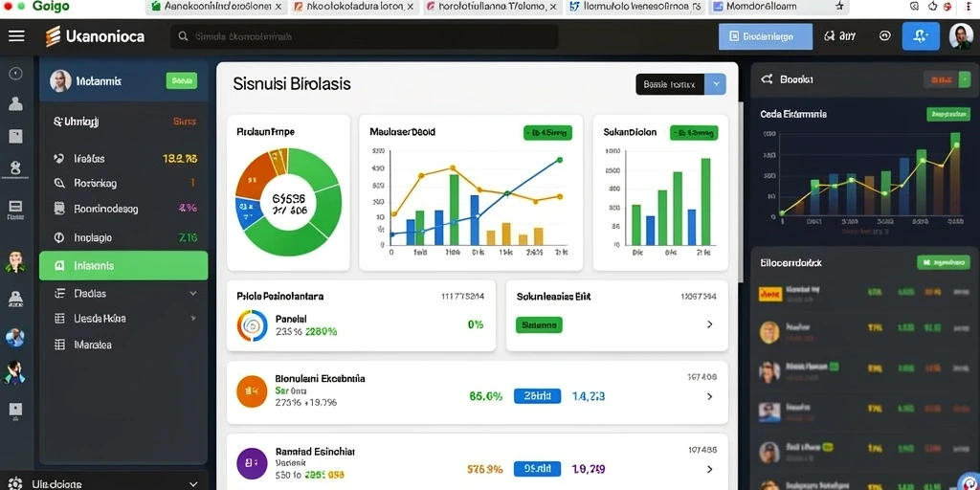Click the green badge next to SukanDiolon
This screenshot has width=980, height=490.
[x=694, y=132]
